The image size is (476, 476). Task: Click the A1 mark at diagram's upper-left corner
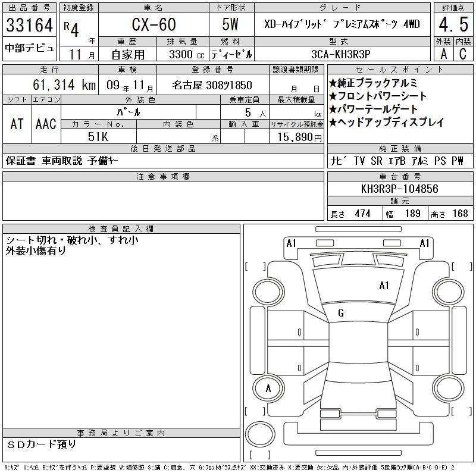pos(291,243)
